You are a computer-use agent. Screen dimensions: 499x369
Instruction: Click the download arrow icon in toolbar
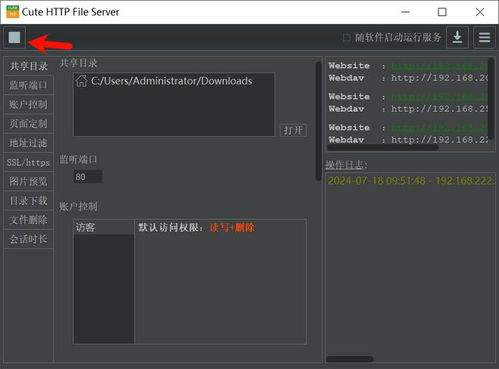pyautogui.click(x=457, y=37)
